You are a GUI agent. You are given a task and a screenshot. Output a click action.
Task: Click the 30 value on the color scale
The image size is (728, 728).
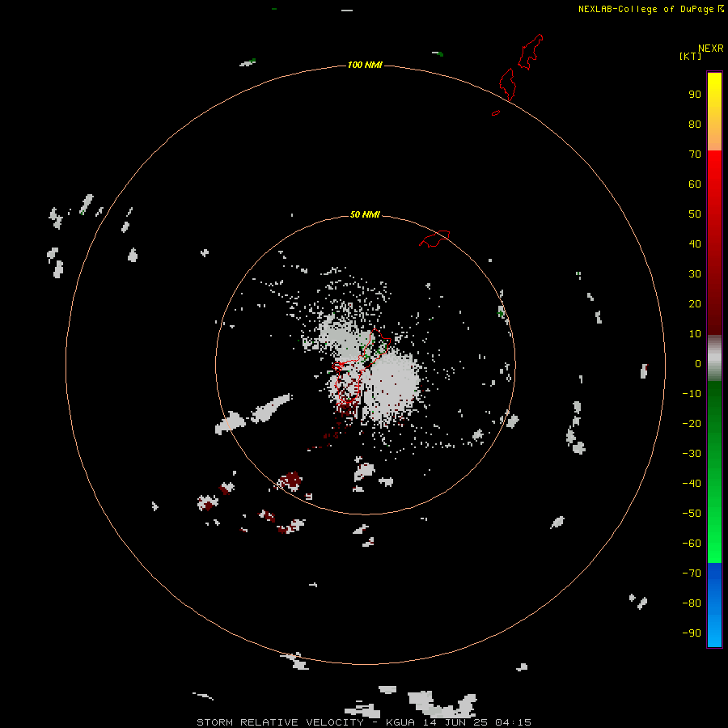(695, 274)
